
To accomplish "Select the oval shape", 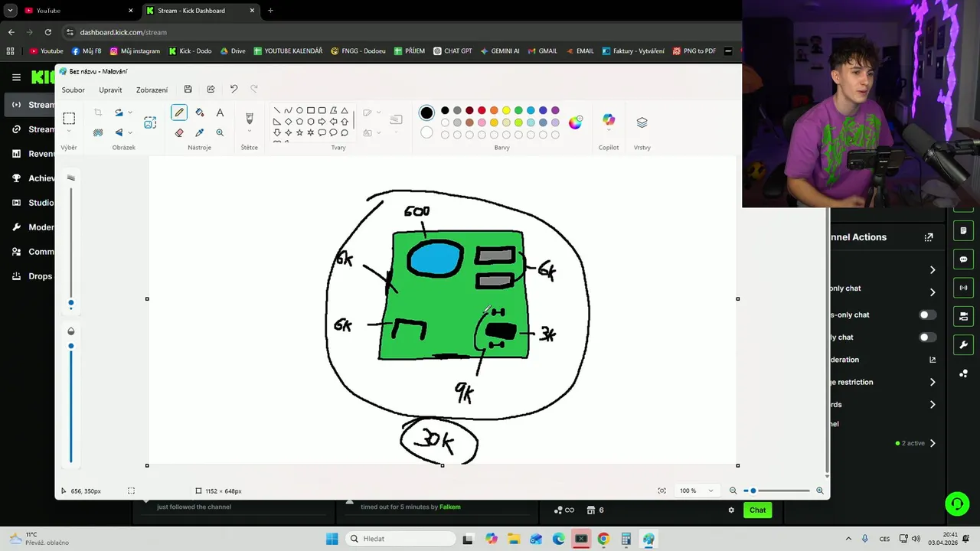I will (299, 110).
